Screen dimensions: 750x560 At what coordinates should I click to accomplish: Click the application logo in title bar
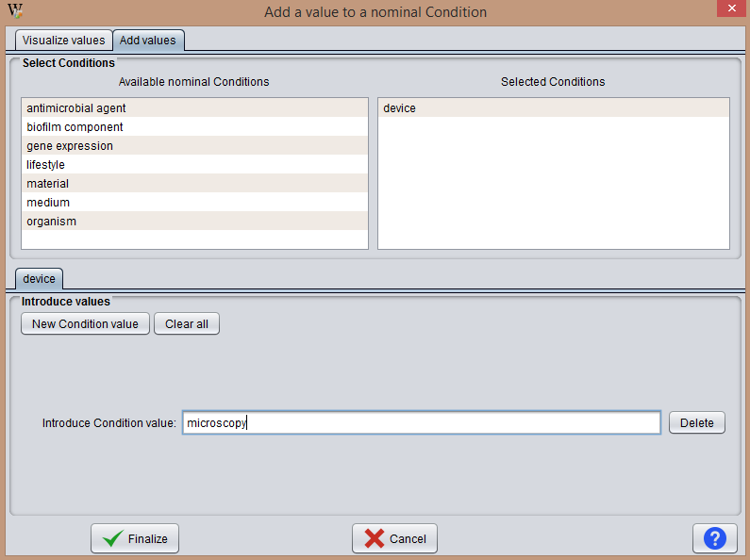15,10
